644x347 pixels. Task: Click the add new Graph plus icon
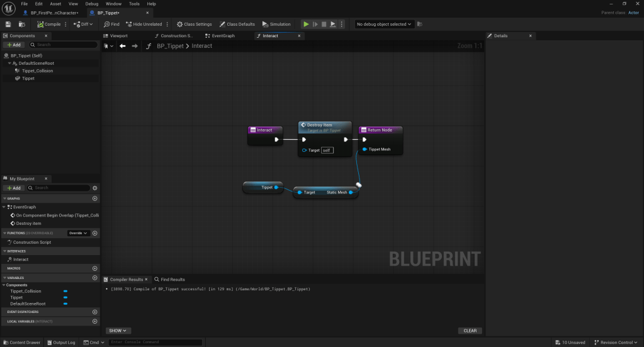95,198
